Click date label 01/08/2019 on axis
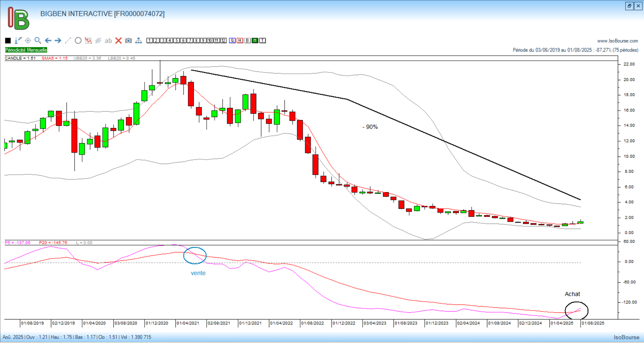 33,323
